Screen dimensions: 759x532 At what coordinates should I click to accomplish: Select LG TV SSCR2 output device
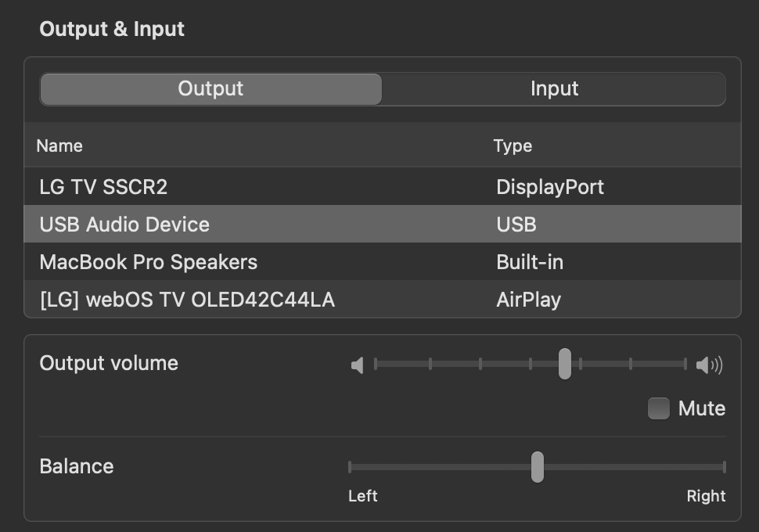click(x=103, y=187)
